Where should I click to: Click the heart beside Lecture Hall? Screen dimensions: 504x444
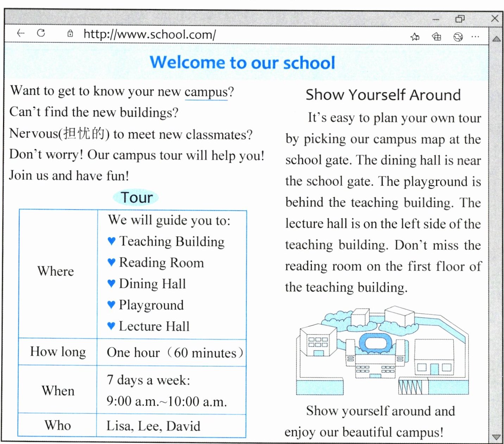coord(111,326)
